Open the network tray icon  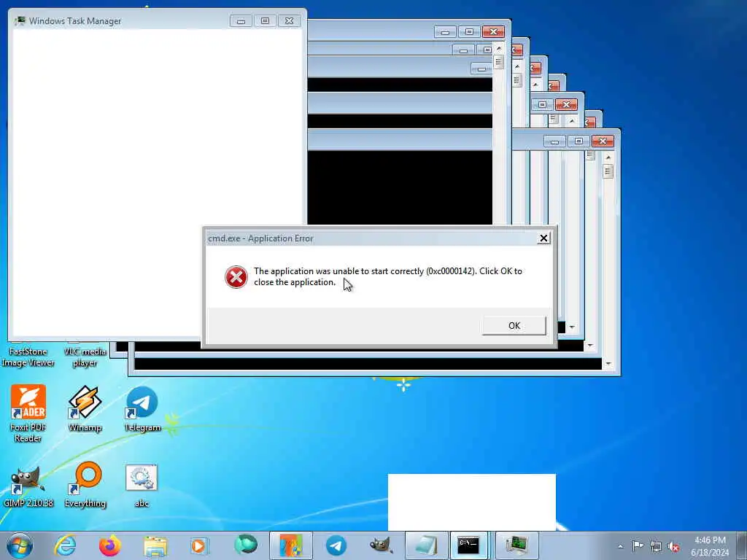click(656, 546)
